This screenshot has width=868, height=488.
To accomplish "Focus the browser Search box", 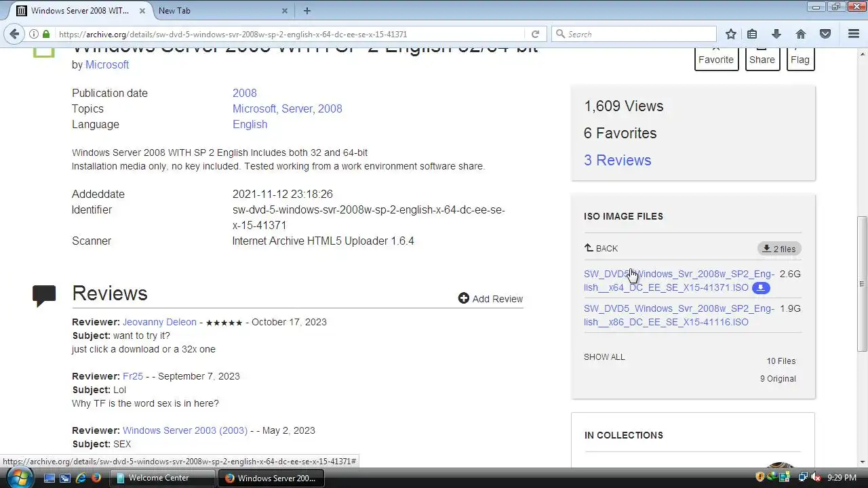I will (x=634, y=34).
